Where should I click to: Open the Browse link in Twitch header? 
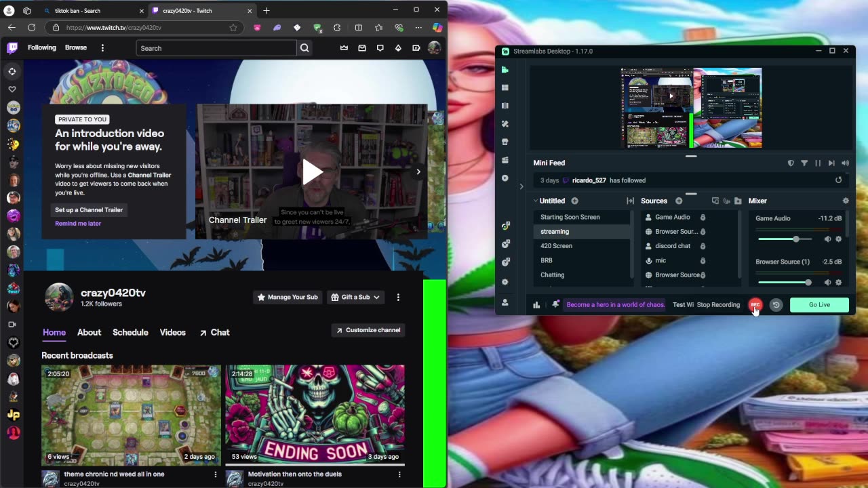point(76,47)
